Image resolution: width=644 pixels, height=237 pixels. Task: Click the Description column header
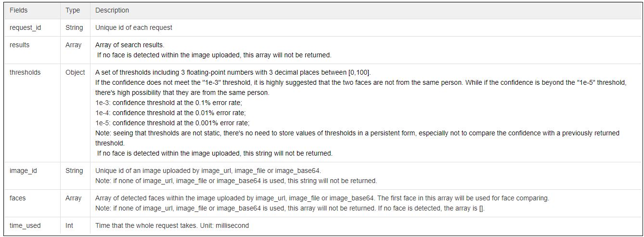[x=112, y=10]
